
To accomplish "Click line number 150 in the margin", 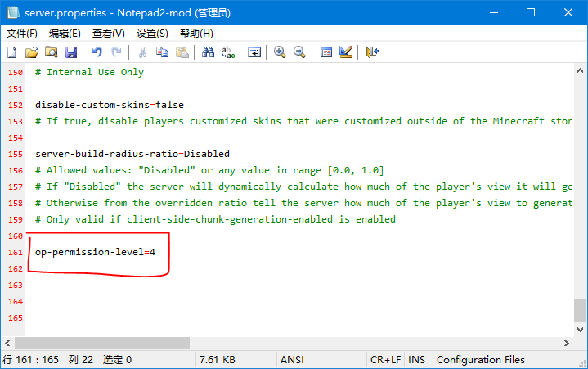I will tap(16, 72).
